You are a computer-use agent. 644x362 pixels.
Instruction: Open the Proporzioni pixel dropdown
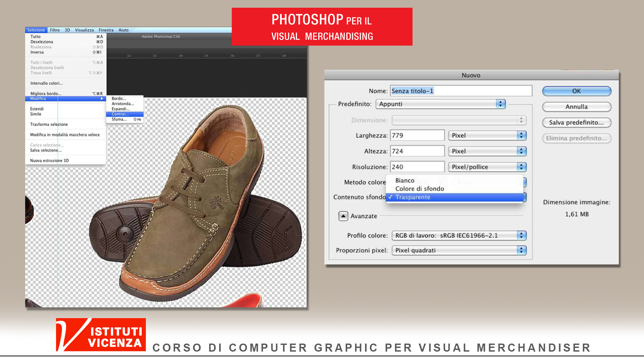[459, 250]
